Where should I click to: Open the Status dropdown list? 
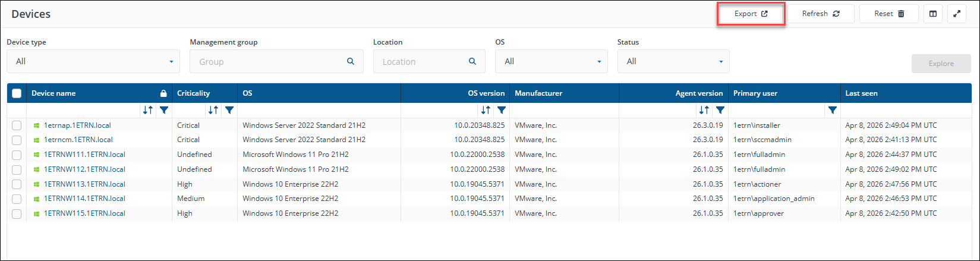tap(673, 61)
